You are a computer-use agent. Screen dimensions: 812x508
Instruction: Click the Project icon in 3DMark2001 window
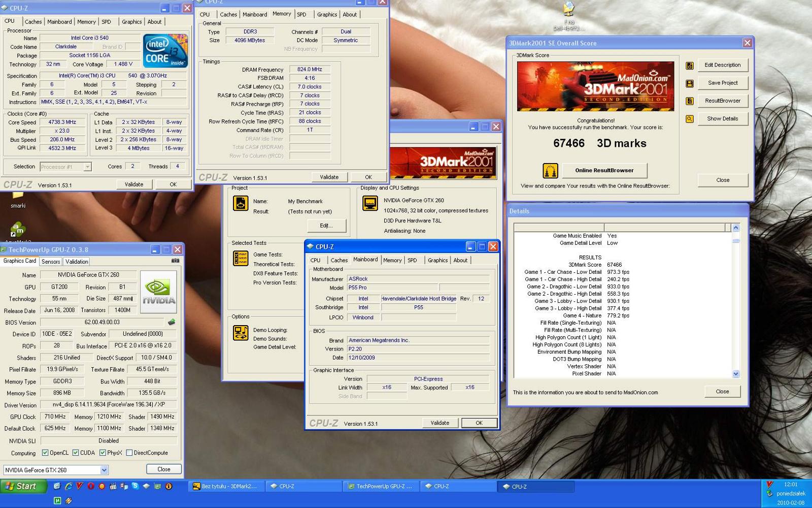(x=241, y=203)
